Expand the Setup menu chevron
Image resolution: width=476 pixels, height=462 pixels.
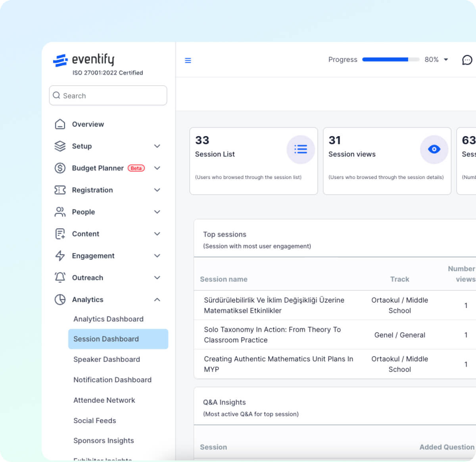click(157, 146)
